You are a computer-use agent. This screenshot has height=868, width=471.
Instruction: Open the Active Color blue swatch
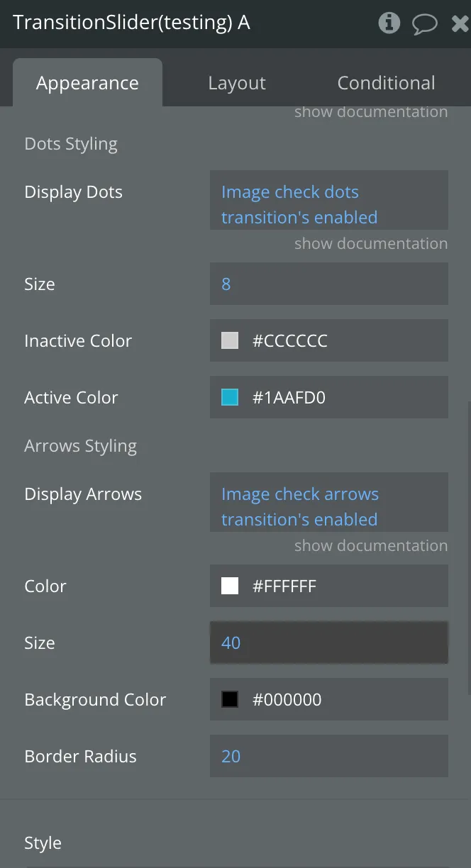click(x=230, y=397)
